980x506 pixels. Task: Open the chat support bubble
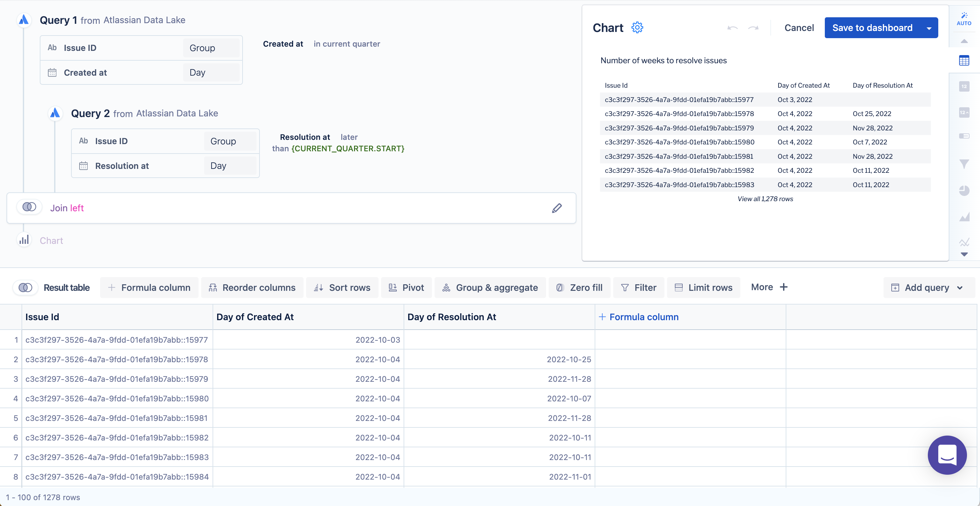(947, 454)
